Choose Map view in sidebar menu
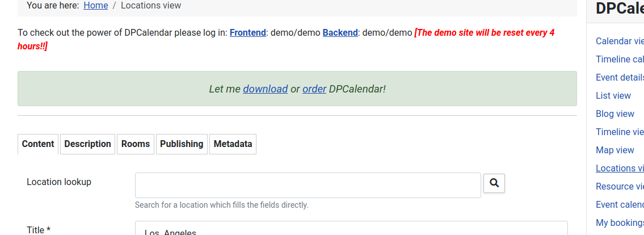644x235 pixels. pos(615,150)
